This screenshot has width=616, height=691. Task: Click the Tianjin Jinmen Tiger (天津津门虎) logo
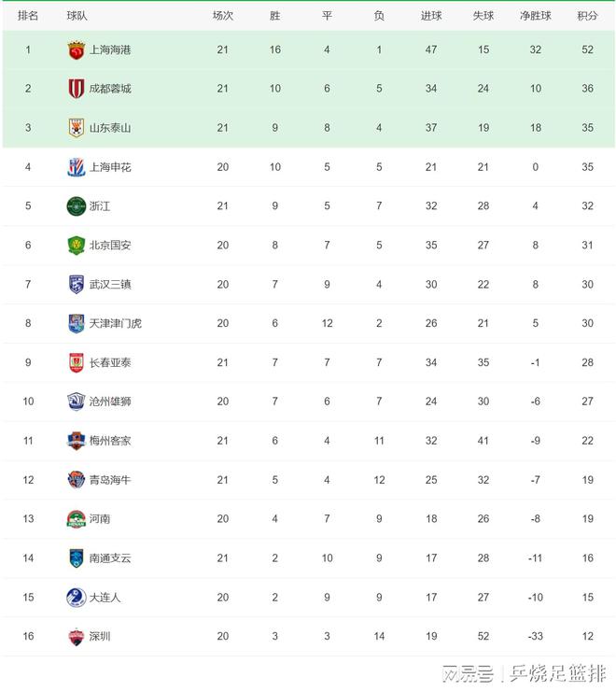[76, 323]
